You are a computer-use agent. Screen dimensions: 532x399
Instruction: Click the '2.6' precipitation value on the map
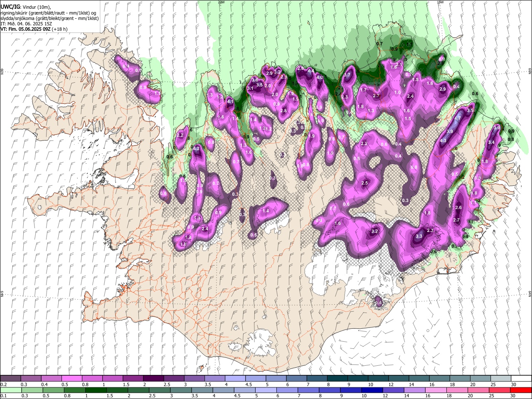click(x=459, y=208)
